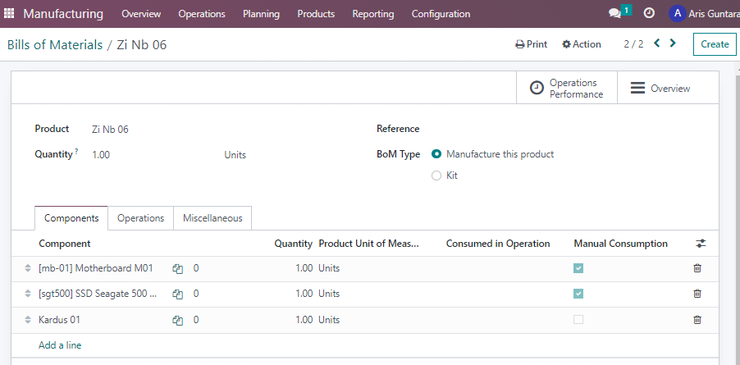Toggle Manual Consumption for Motherboard M01
740x365 pixels.
[x=578, y=268]
